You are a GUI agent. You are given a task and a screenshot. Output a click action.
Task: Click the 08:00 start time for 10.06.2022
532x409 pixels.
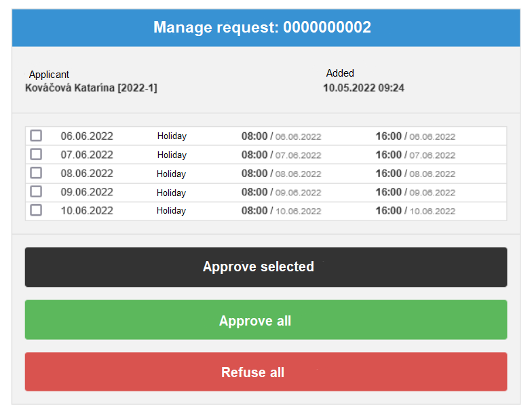click(254, 211)
